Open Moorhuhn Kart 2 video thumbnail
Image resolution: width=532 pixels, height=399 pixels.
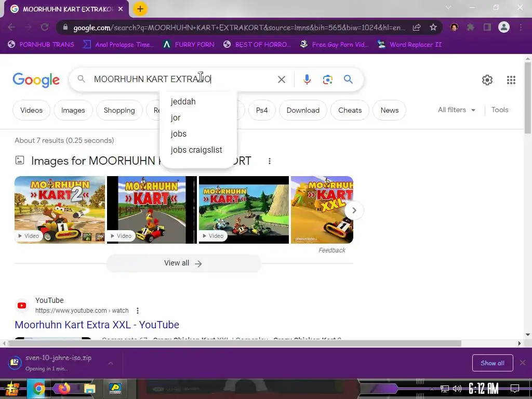point(60,210)
